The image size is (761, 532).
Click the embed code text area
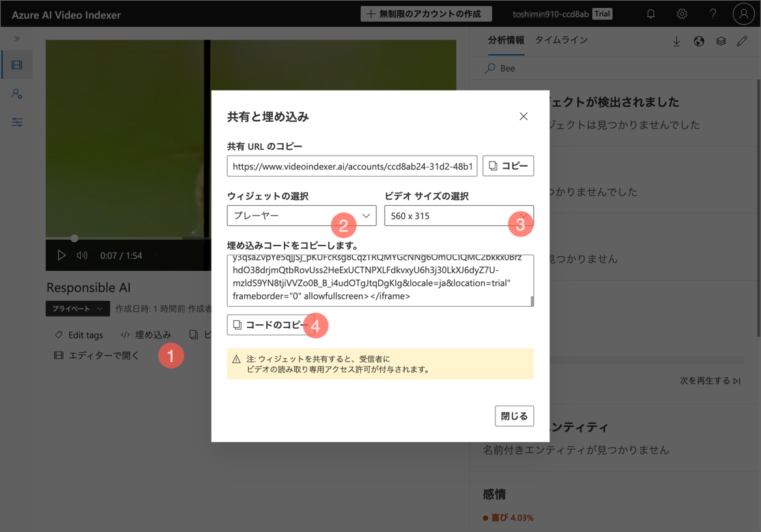pos(379,281)
